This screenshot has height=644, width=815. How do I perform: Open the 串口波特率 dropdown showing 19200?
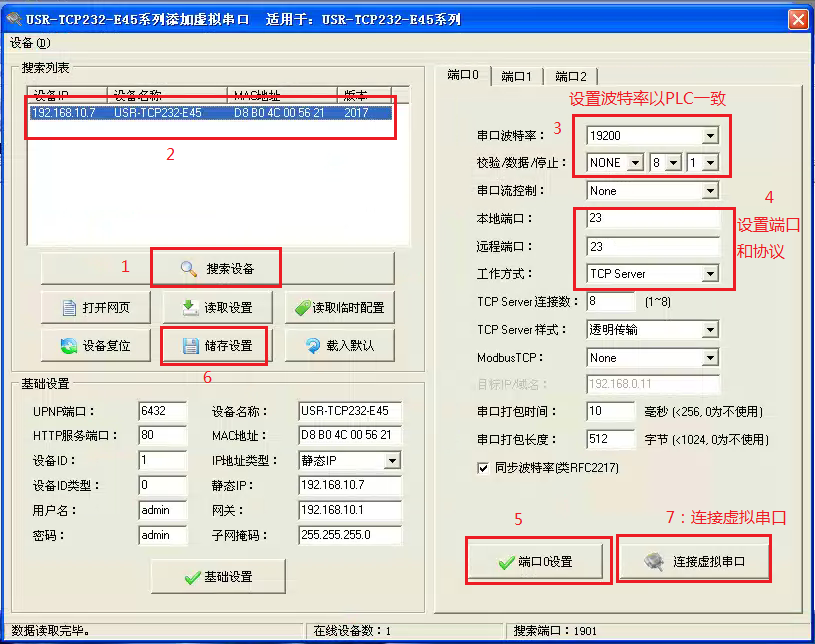point(709,135)
